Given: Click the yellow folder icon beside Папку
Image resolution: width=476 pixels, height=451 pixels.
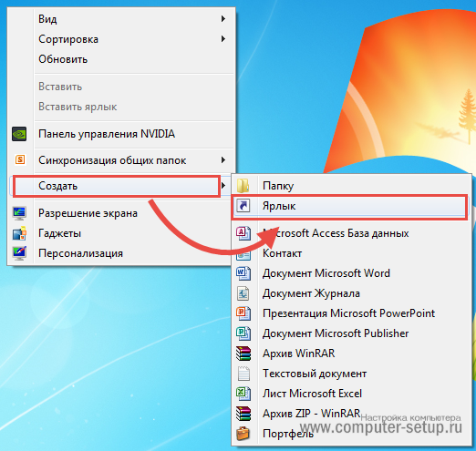Looking at the screenshot, I should pos(243,186).
